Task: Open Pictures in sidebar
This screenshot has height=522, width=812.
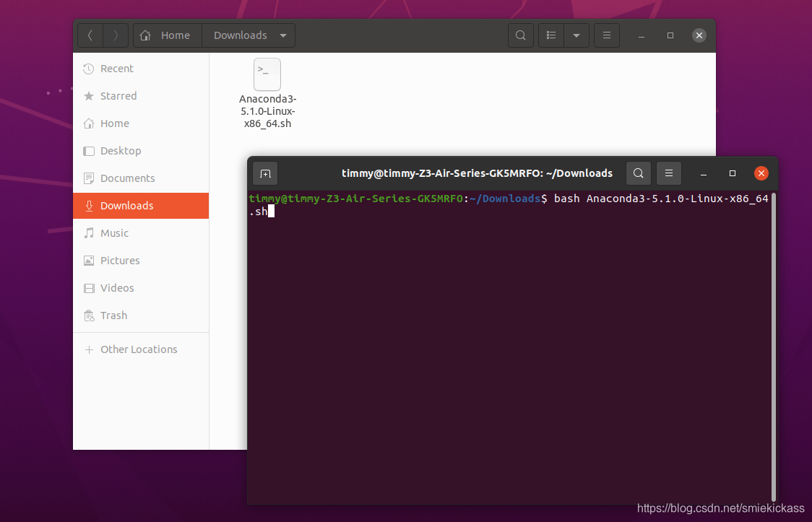Action: tap(141, 260)
